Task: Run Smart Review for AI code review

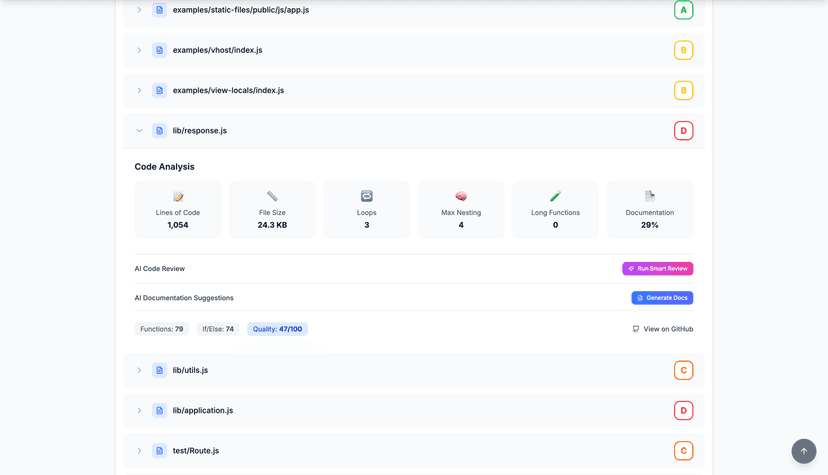Action: (x=657, y=269)
